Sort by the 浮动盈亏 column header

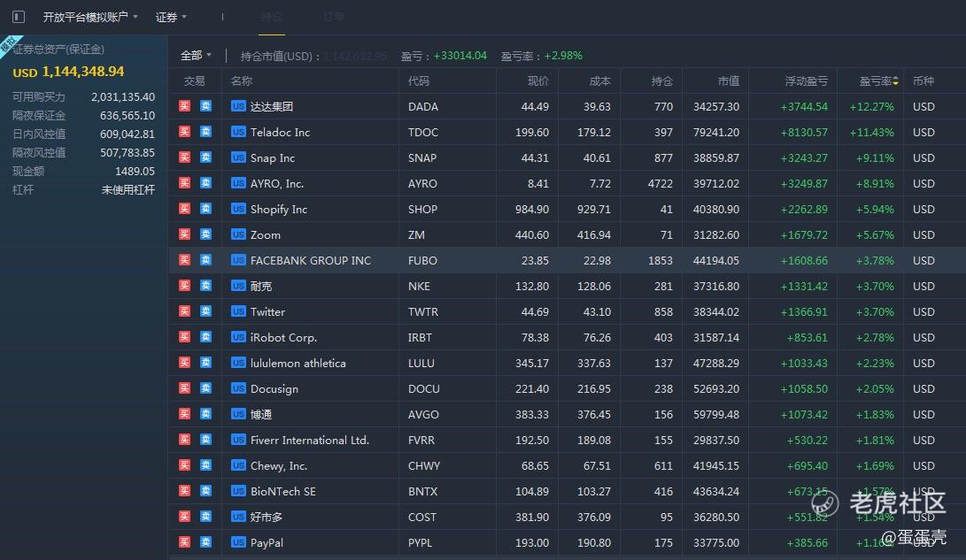click(807, 81)
